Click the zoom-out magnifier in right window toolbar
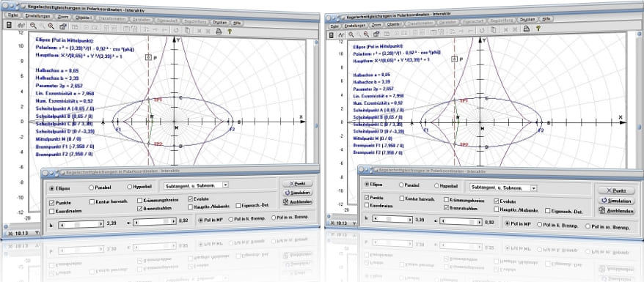Viewport: 644px width, 282px height. [351, 34]
